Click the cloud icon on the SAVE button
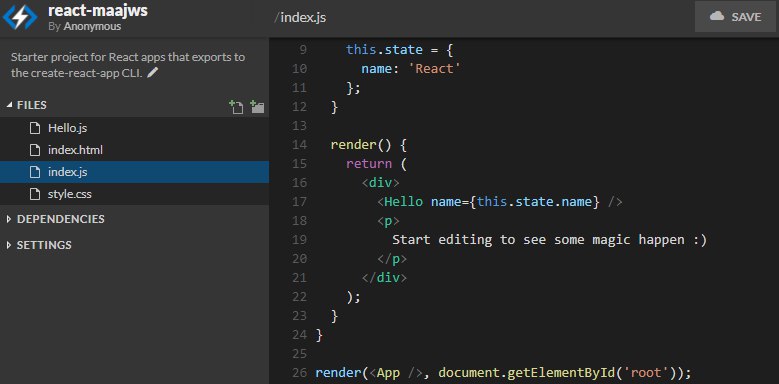Viewport: 779px width, 384px height. (717, 16)
